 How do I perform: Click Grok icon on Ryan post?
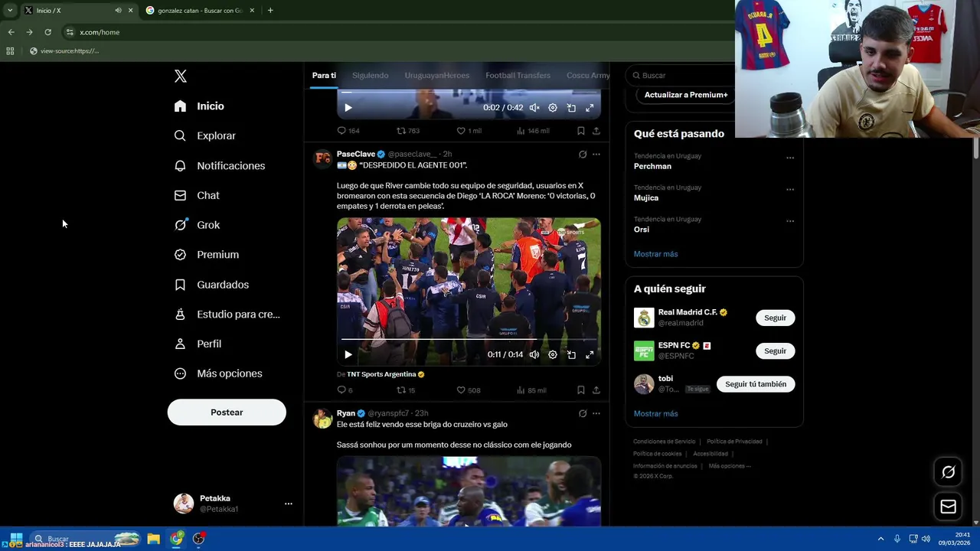point(583,414)
